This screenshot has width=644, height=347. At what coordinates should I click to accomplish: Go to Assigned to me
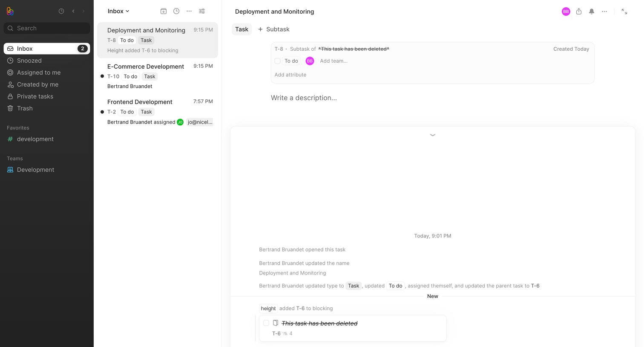pyautogui.click(x=39, y=72)
